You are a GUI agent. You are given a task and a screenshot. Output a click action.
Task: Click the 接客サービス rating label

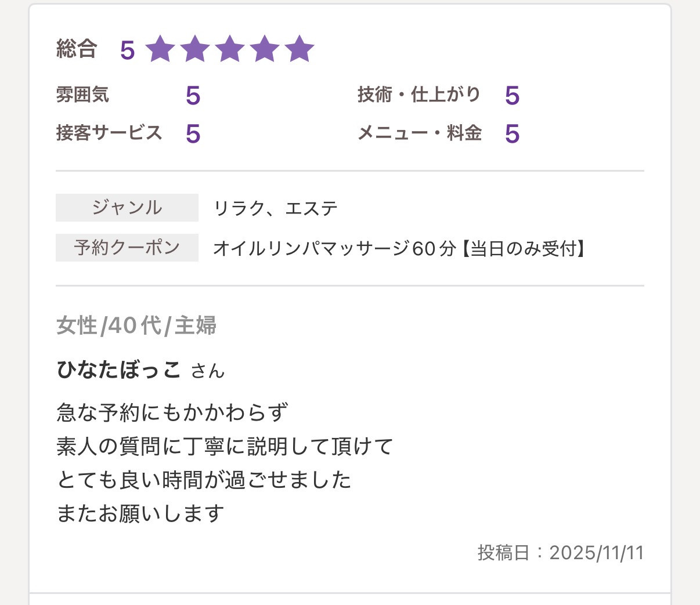click(x=109, y=133)
